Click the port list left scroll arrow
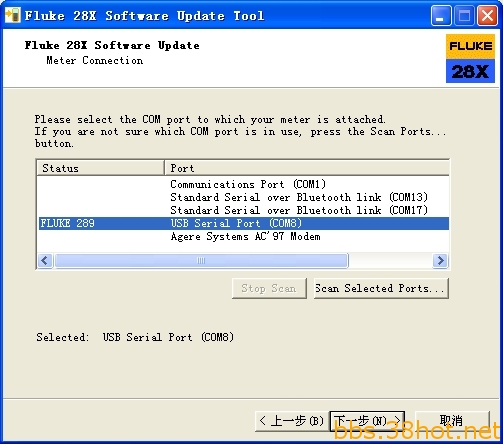The height and width of the screenshot is (444, 503). 45,260
